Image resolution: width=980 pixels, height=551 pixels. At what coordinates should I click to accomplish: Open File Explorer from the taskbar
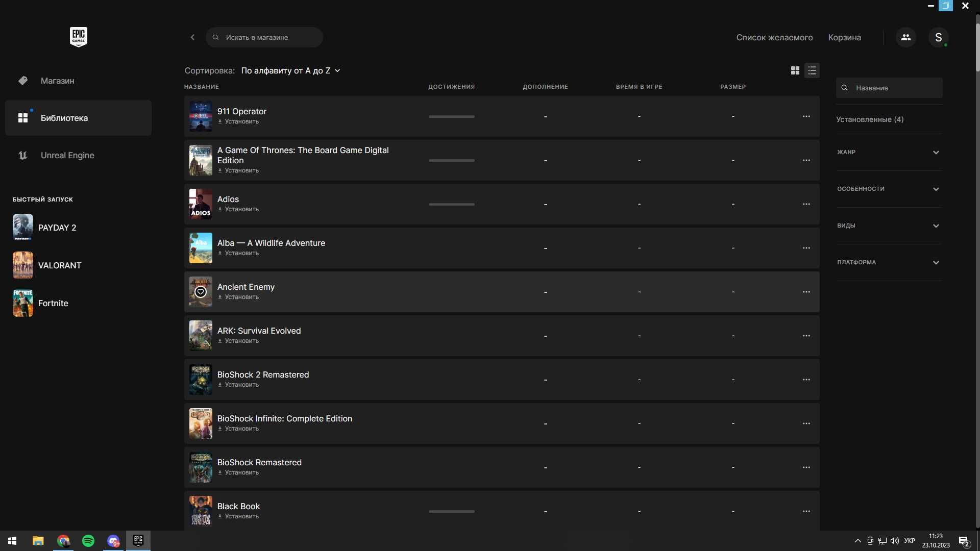click(38, 541)
